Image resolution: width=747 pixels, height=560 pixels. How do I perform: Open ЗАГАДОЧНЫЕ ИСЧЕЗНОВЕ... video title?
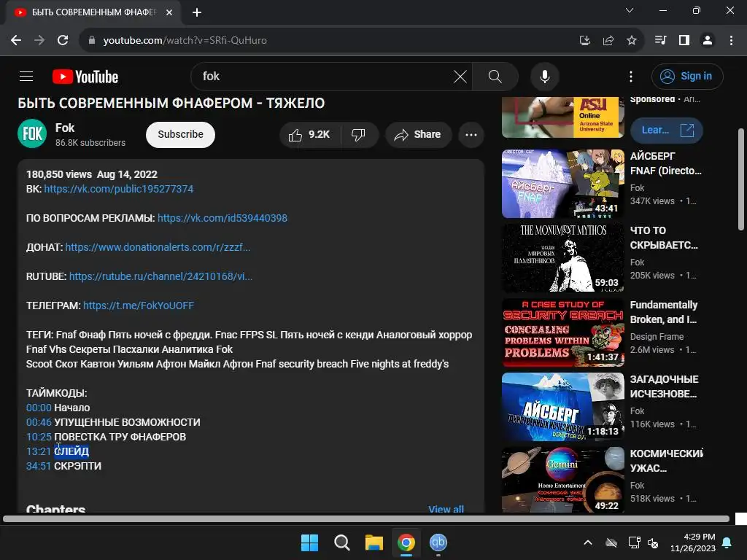coord(664,386)
